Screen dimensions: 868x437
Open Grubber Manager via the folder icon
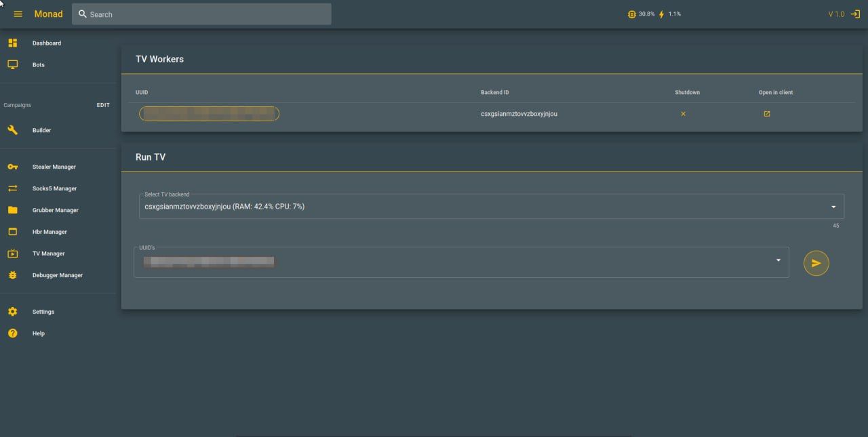[x=12, y=210]
